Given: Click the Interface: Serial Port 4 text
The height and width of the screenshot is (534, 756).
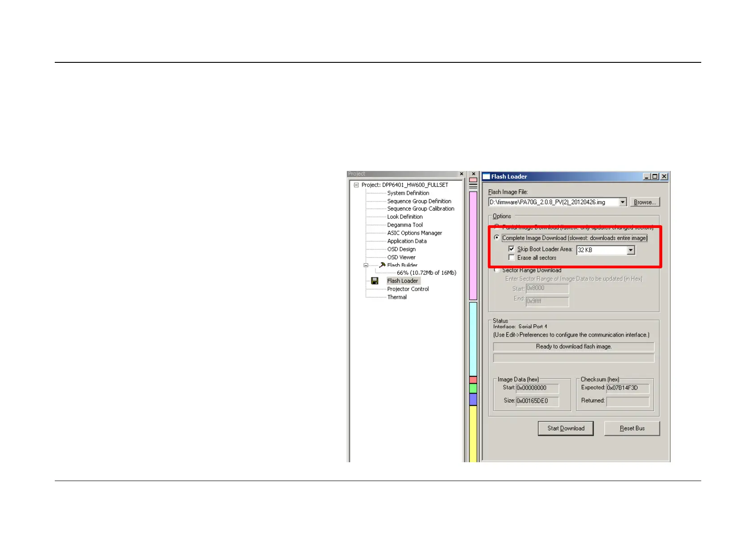Looking at the screenshot, I should click(520, 327).
